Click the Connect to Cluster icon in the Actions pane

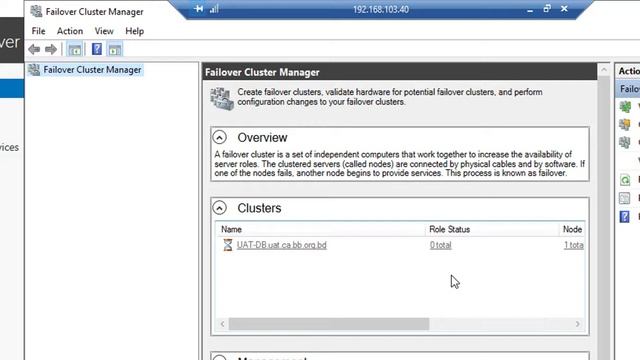pyautogui.click(x=625, y=142)
